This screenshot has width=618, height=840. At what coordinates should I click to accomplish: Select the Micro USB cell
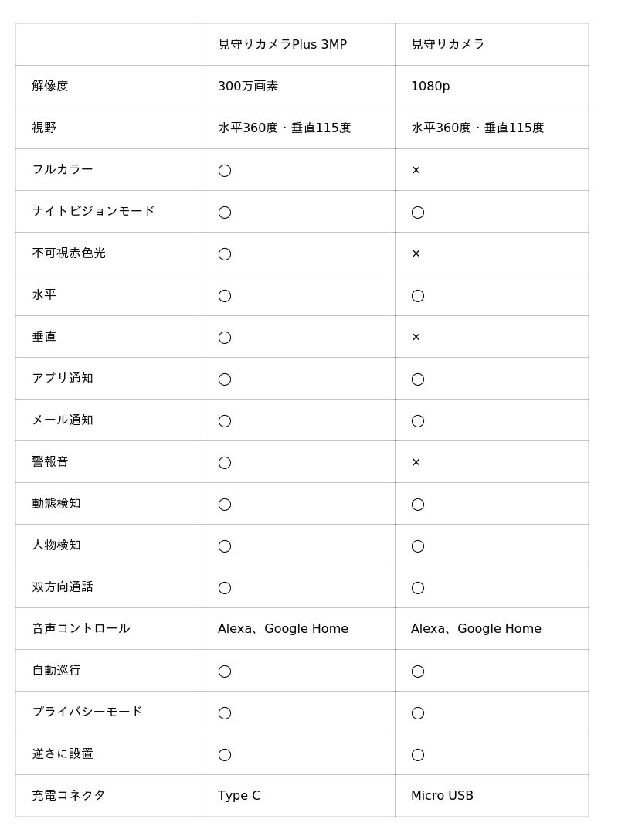442,795
